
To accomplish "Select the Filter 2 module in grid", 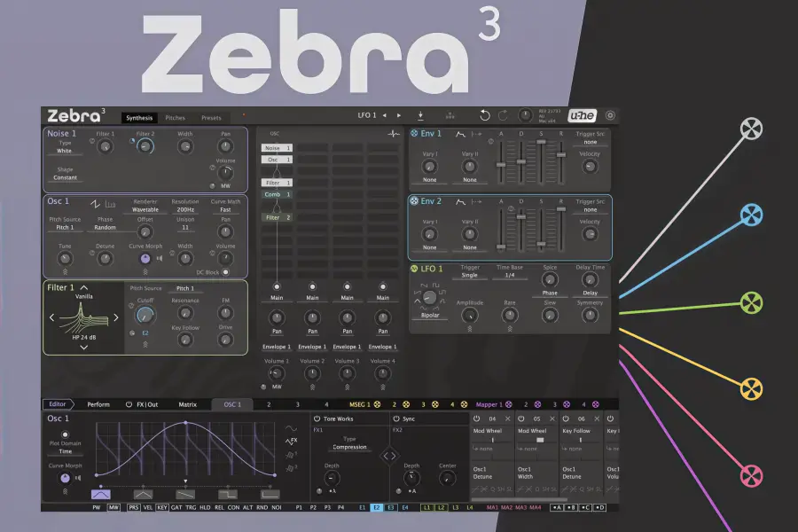I will pyautogui.click(x=277, y=217).
